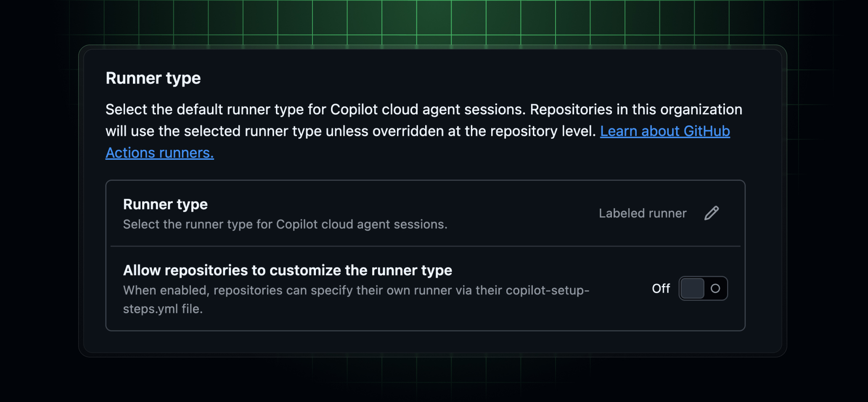Open the Learn about GitHub link
This screenshot has width=868, height=402.
pyautogui.click(x=664, y=131)
